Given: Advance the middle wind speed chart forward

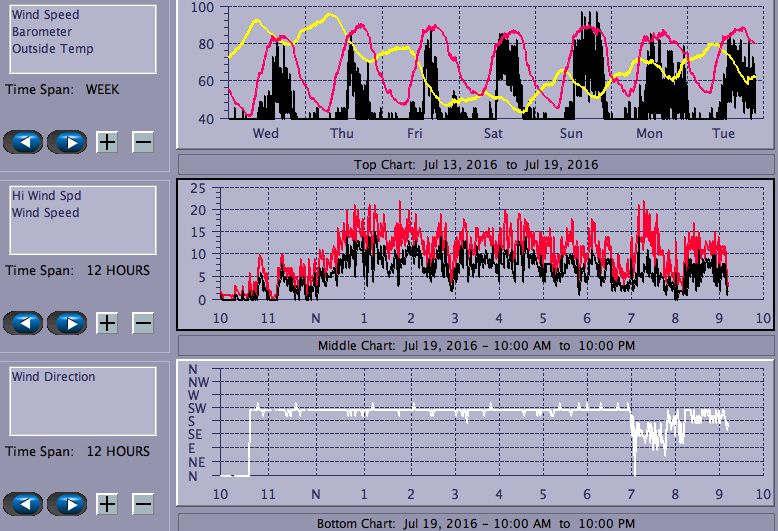Looking at the screenshot, I should pos(67,323).
